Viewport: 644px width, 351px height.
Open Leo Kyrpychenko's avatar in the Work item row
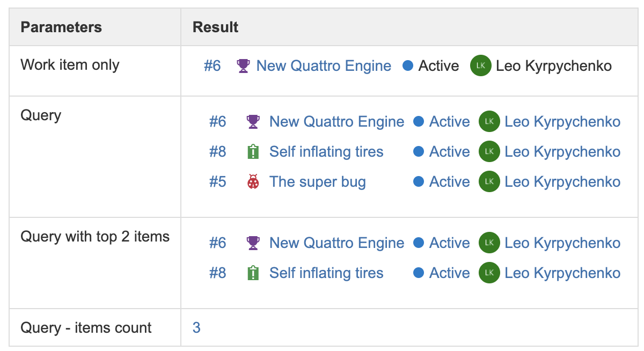(480, 65)
